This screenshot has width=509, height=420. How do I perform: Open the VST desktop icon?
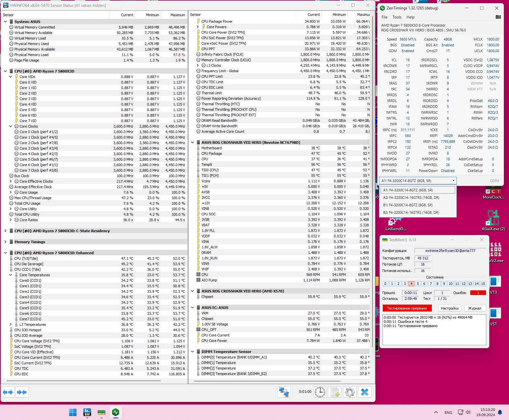coord(495,317)
